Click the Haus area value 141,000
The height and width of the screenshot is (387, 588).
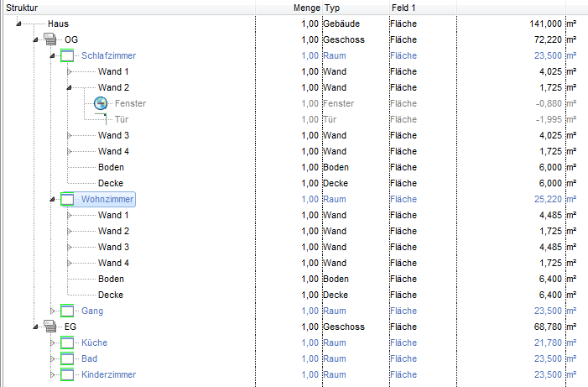point(545,24)
